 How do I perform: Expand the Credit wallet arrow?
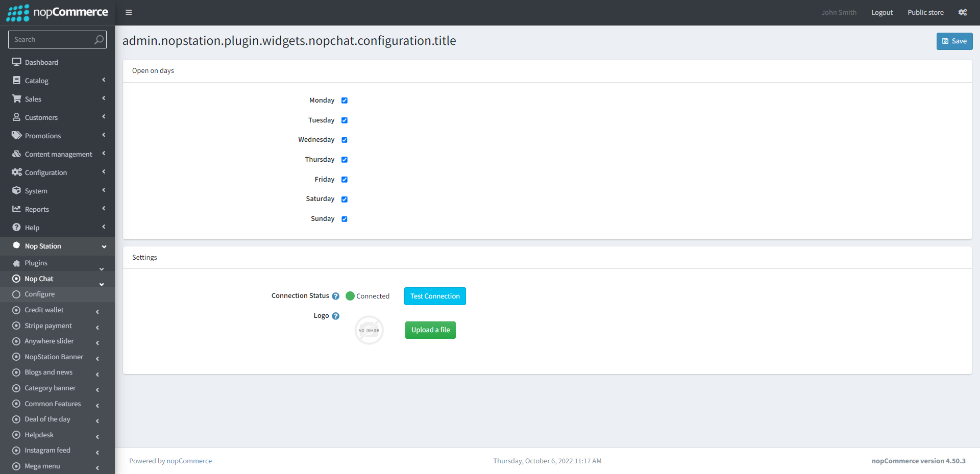click(97, 312)
